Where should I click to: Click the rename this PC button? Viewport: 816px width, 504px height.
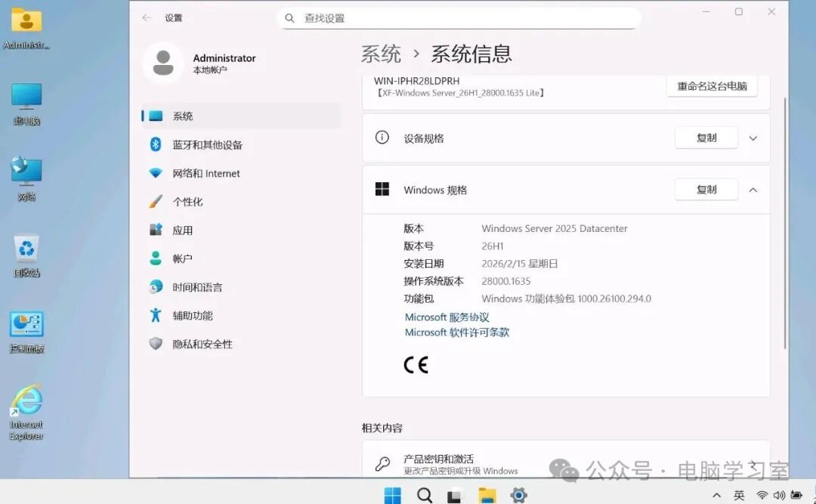(x=712, y=86)
